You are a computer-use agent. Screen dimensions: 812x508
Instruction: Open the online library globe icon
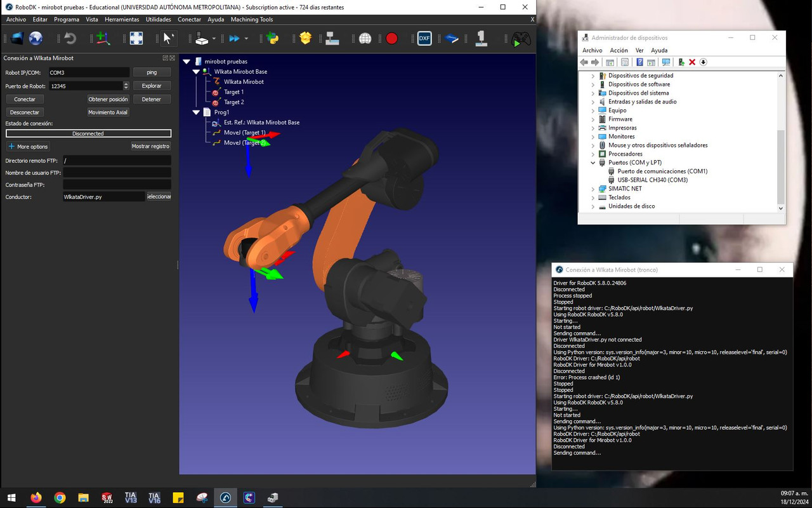[36, 39]
